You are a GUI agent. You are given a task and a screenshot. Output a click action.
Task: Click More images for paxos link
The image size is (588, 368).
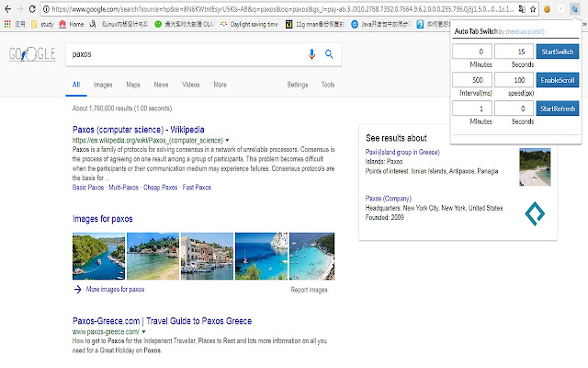coord(115,289)
